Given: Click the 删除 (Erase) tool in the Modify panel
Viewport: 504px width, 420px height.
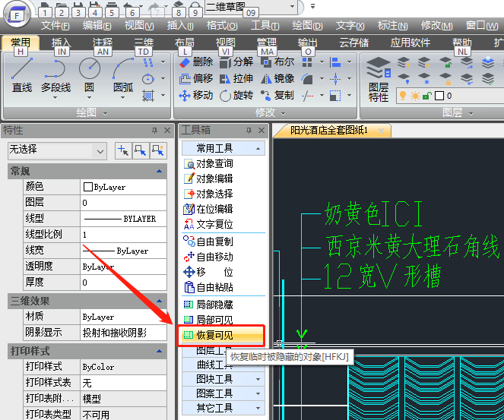Looking at the screenshot, I should [196, 62].
